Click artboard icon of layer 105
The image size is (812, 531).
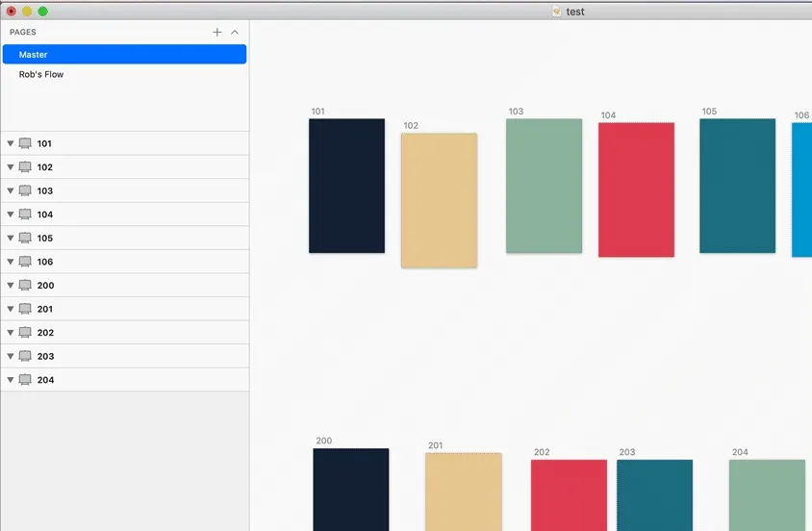25,238
